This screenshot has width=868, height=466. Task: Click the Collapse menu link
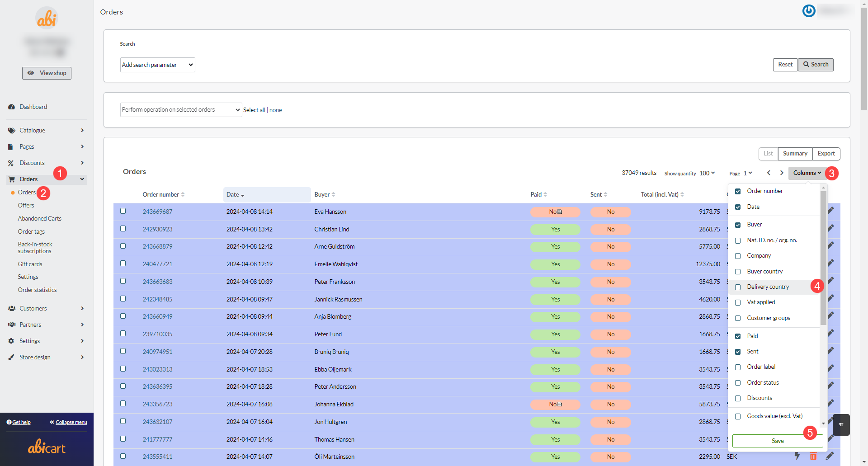tap(68, 423)
